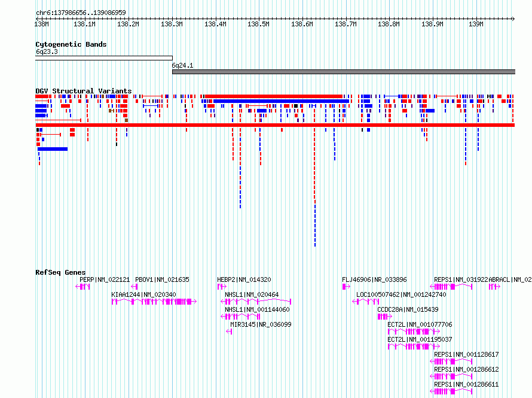Click the magenta CCDC28A gene model glyph

point(385,317)
